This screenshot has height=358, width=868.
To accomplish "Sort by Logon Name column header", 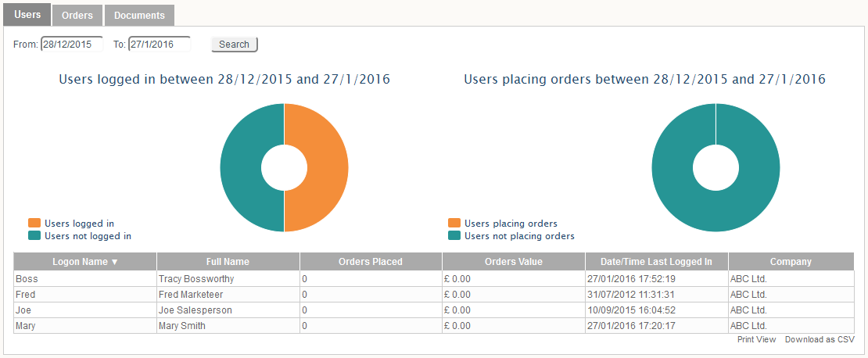I will [x=85, y=262].
